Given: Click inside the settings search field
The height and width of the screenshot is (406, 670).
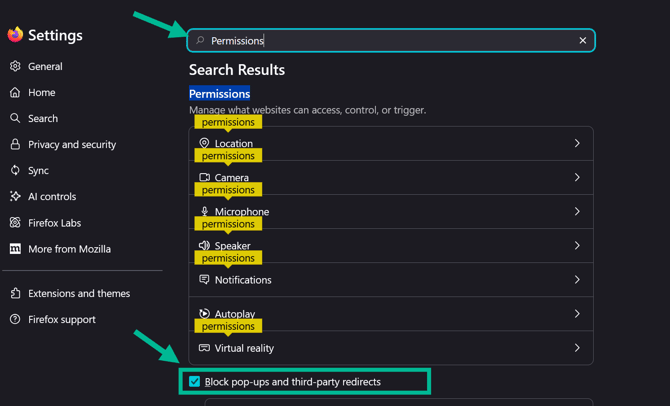Looking at the screenshot, I should 391,41.
